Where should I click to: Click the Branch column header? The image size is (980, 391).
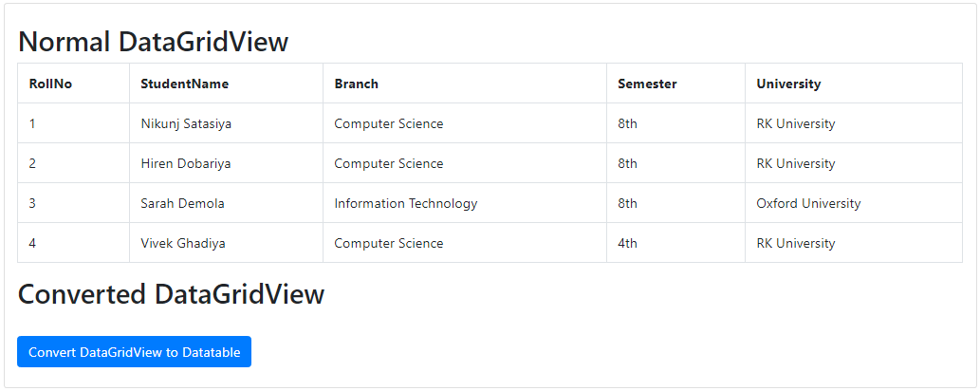(x=357, y=84)
